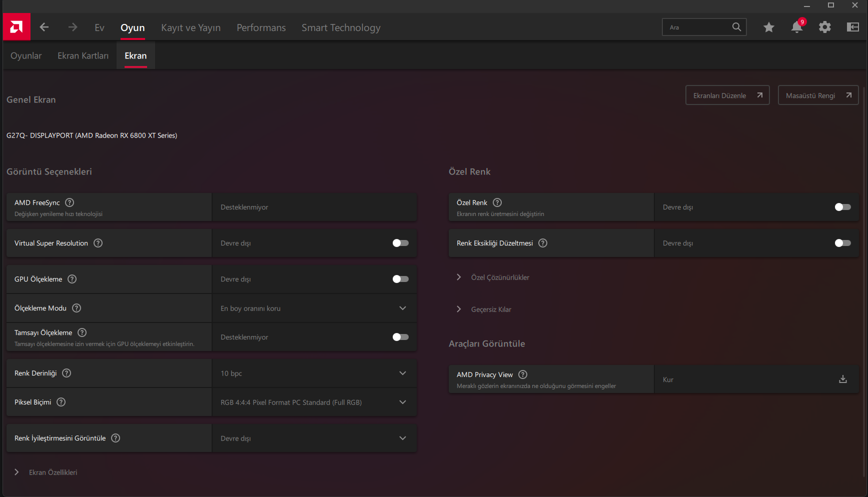Click the AMD Privacy View download icon

point(843,379)
